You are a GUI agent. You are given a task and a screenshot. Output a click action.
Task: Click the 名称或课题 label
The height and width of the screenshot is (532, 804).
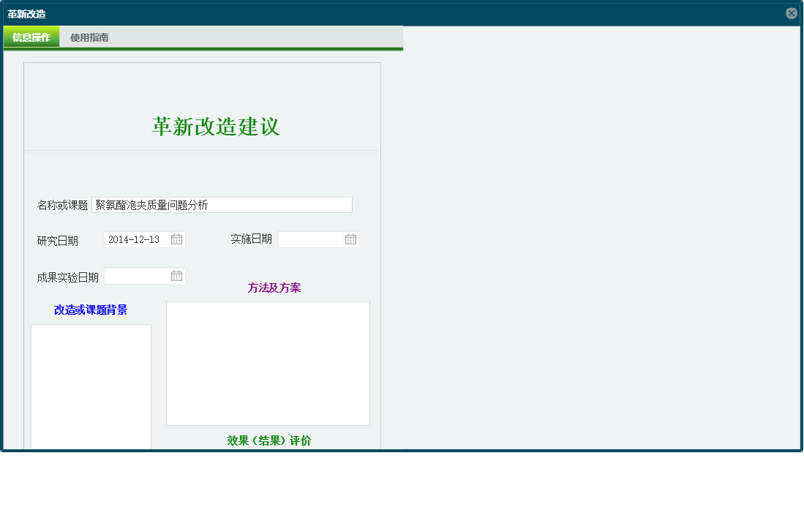click(63, 204)
